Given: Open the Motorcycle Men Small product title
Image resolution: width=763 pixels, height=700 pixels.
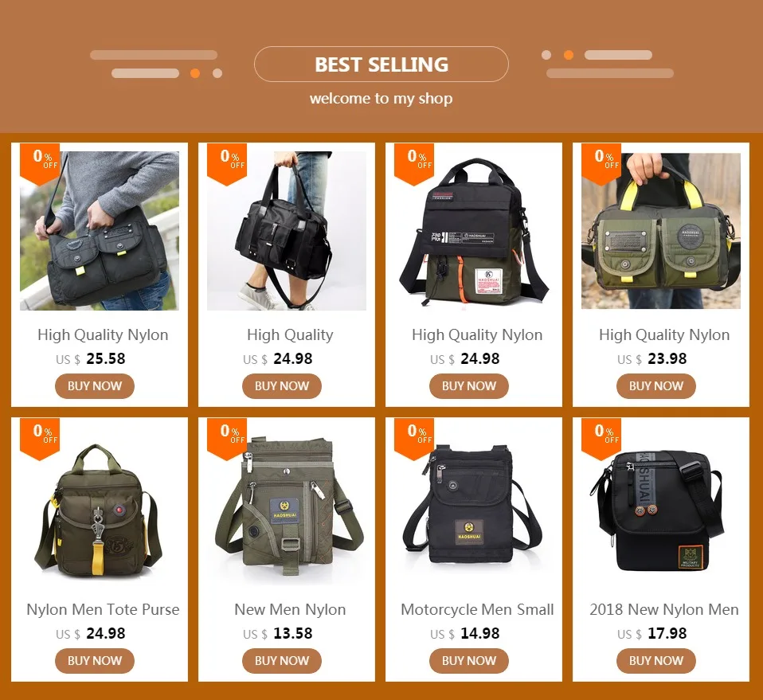Looking at the screenshot, I should tap(477, 609).
